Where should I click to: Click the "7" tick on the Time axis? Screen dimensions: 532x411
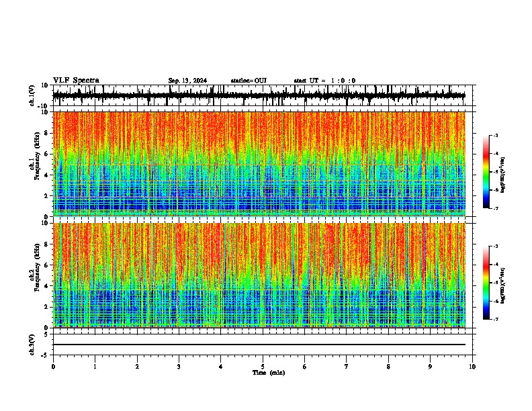(x=347, y=367)
